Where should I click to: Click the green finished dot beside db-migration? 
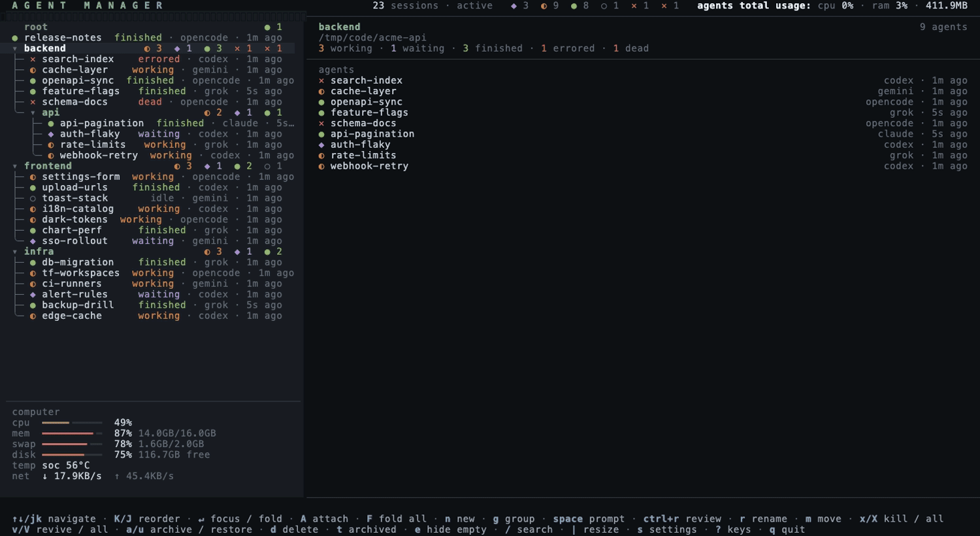click(33, 263)
